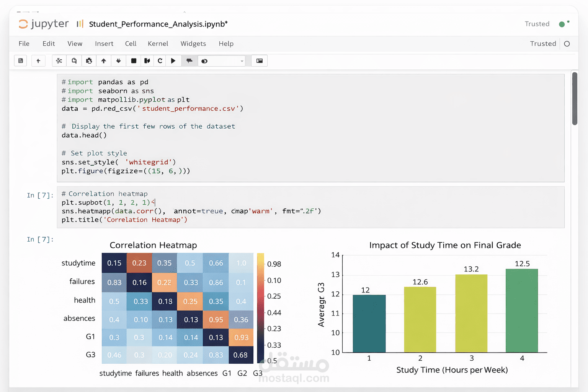Click the 'data.head()' line in code

(x=84, y=135)
